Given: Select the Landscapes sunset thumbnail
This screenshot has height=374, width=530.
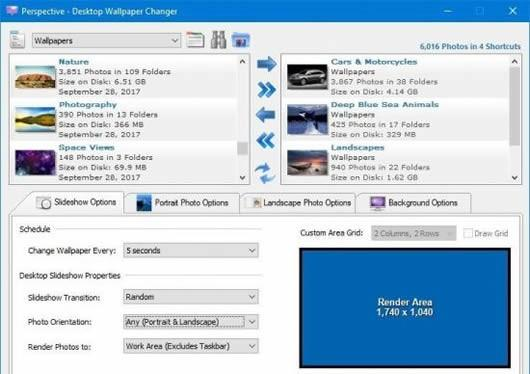Looking at the screenshot, I should click(x=307, y=163).
